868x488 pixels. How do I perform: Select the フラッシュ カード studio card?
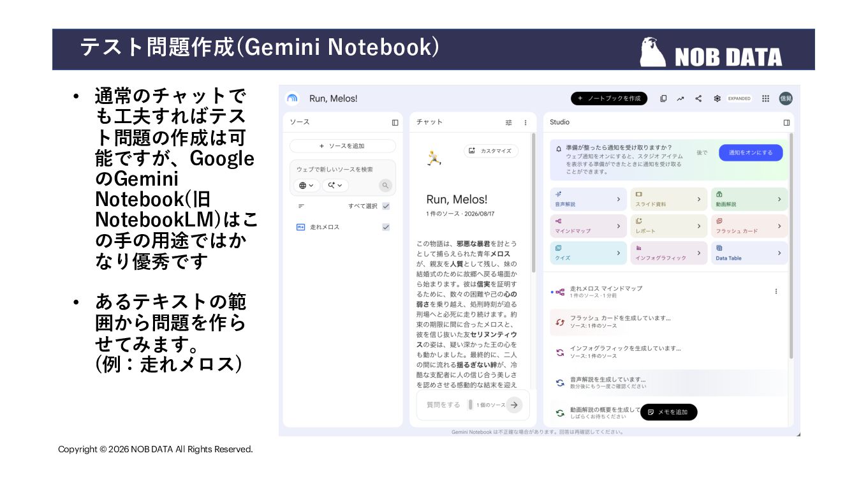(x=749, y=226)
